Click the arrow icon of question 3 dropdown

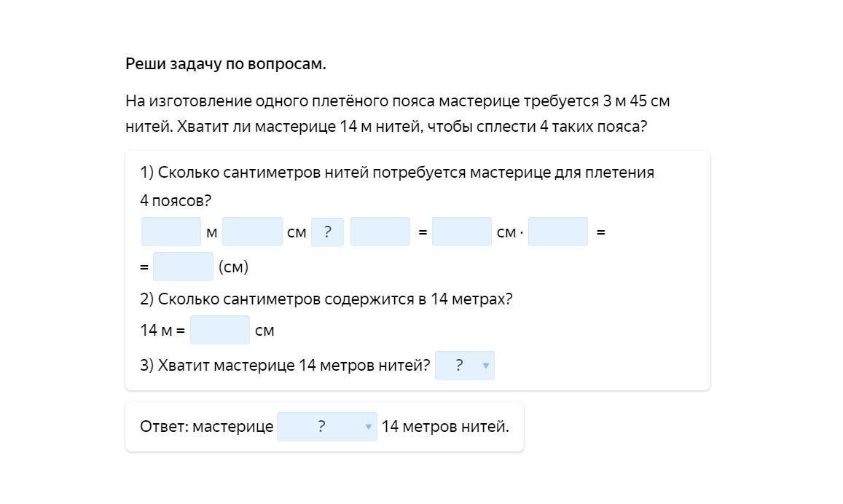coord(486,366)
